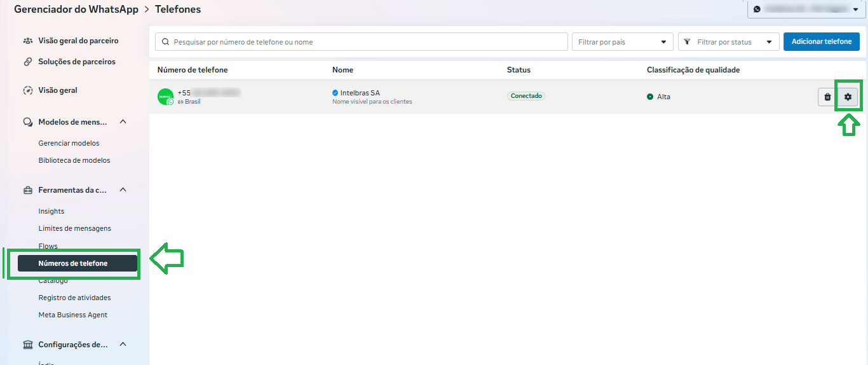Collapse the Modelos de mensagens section
This screenshot has width=868, height=365.
point(123,122)
